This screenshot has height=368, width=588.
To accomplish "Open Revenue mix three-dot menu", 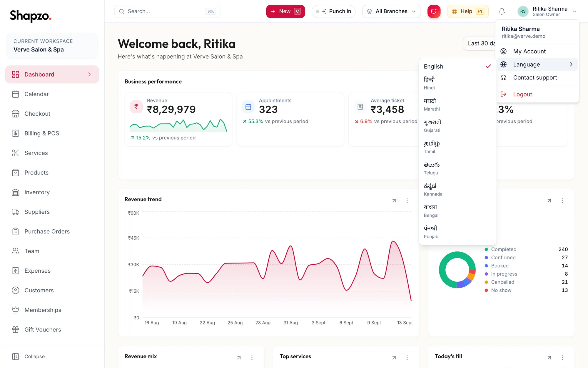I will tap(252, 358).
